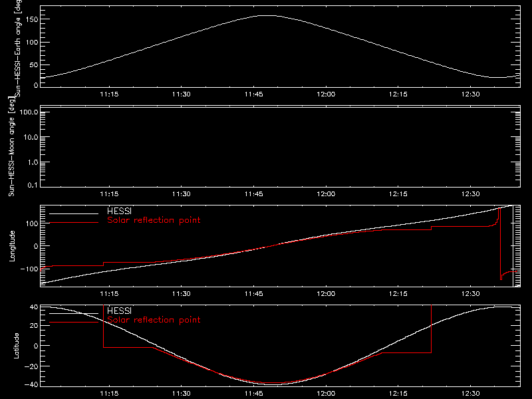Click the 11:45 time label under Longitude plot
Viewport: 532px width, 399px height.
point(254,293)
